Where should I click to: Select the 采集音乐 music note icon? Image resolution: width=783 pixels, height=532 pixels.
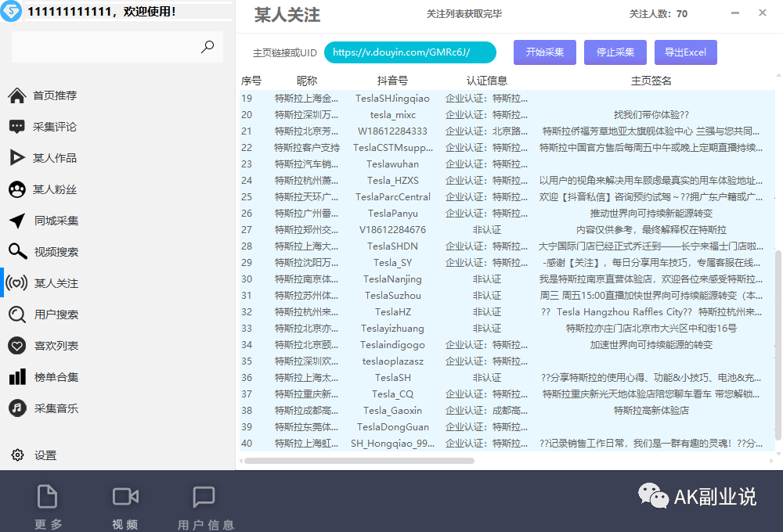(x=17, y=408)
